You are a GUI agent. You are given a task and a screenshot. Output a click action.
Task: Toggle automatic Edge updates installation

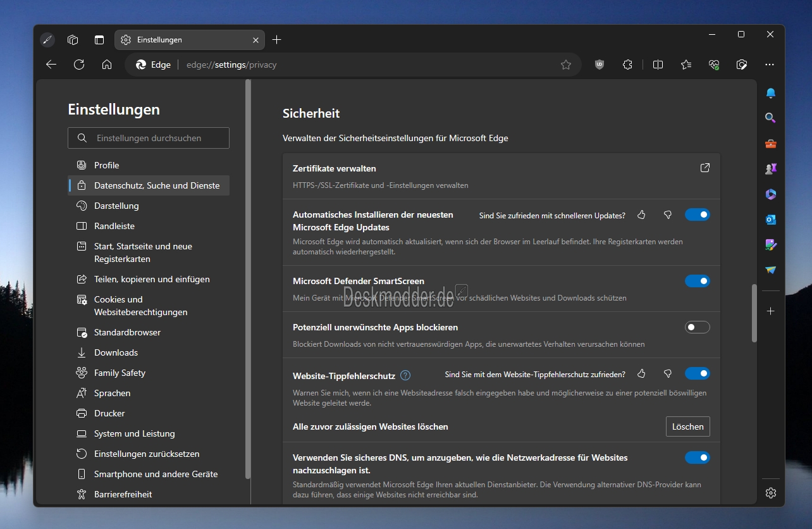click(698, 215)
